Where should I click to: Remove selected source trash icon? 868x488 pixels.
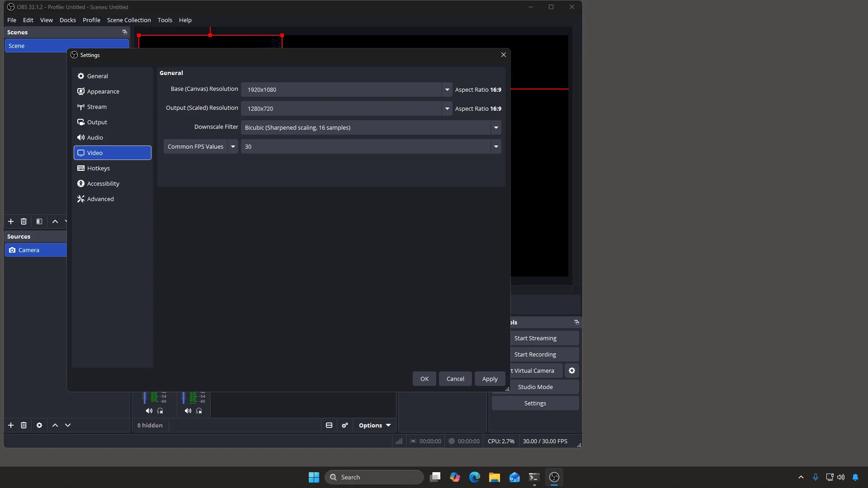[x=24, y=425]
